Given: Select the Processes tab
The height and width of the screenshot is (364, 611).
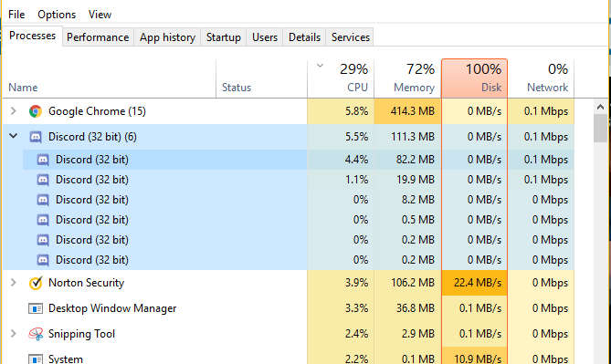Looking at the screenshot, I should tap(32, 36).
